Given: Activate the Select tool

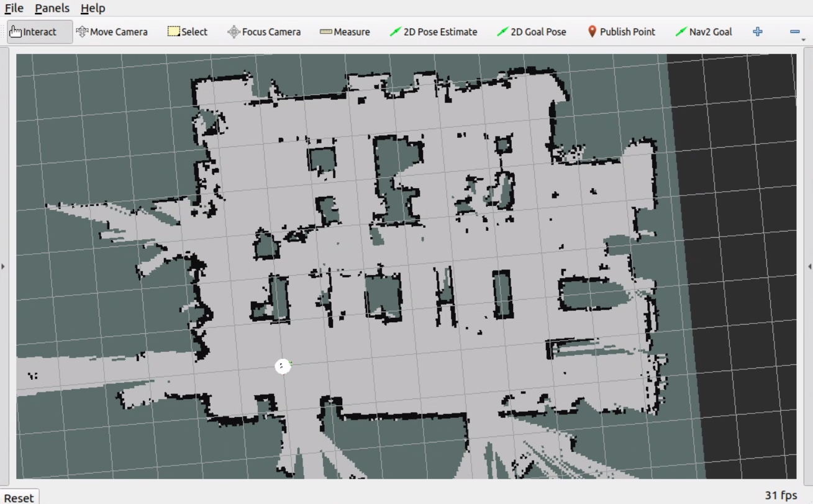Looking at the screenshot, I should click(186, 31).
